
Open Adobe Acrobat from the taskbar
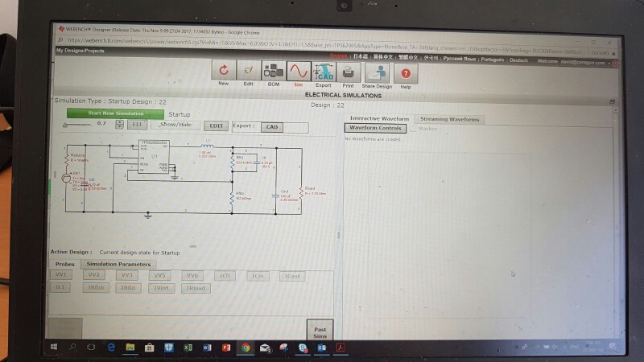[341, 348]
